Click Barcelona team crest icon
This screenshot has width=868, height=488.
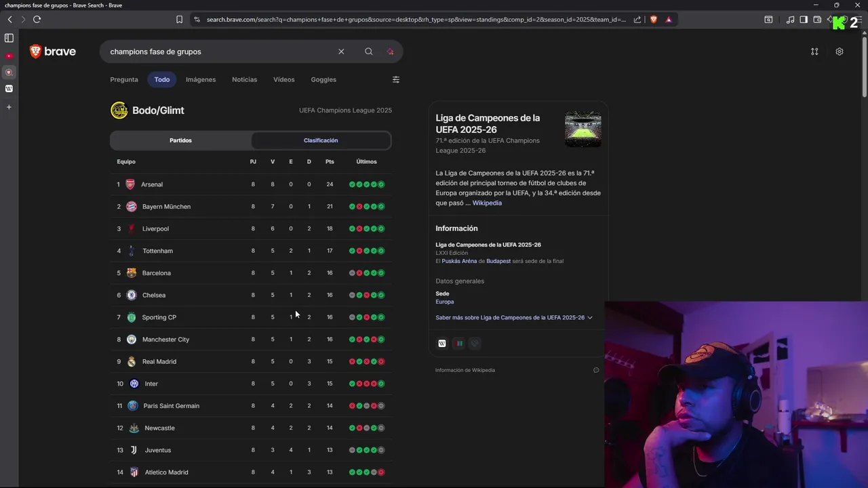(x=132, y=273)
